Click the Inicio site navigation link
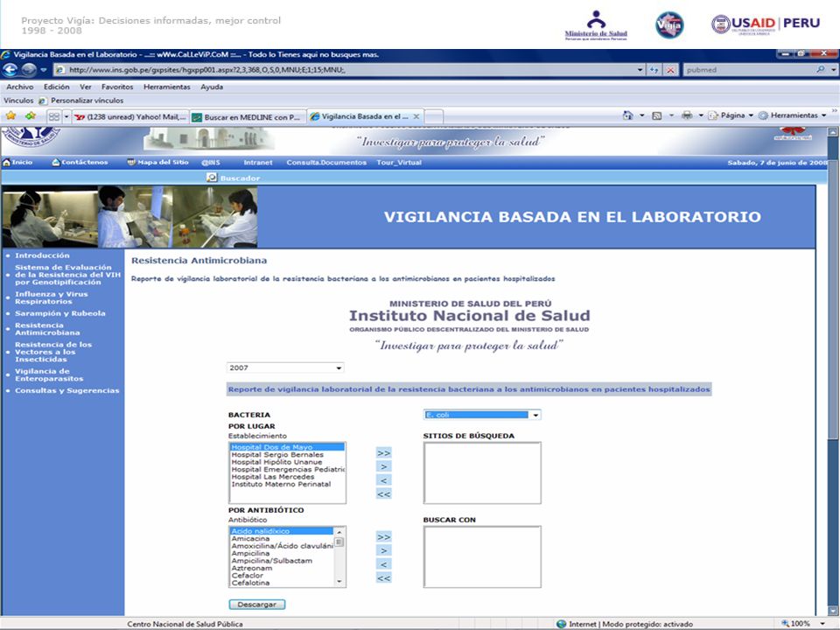 click(18, 163)
